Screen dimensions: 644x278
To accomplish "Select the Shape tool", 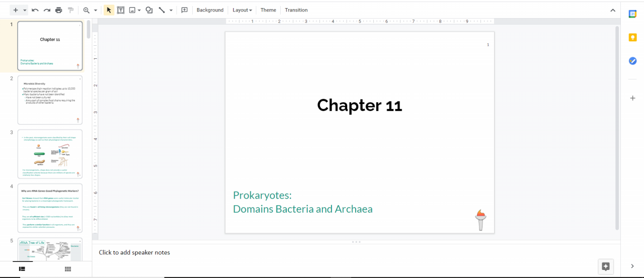I will (149, 10).
